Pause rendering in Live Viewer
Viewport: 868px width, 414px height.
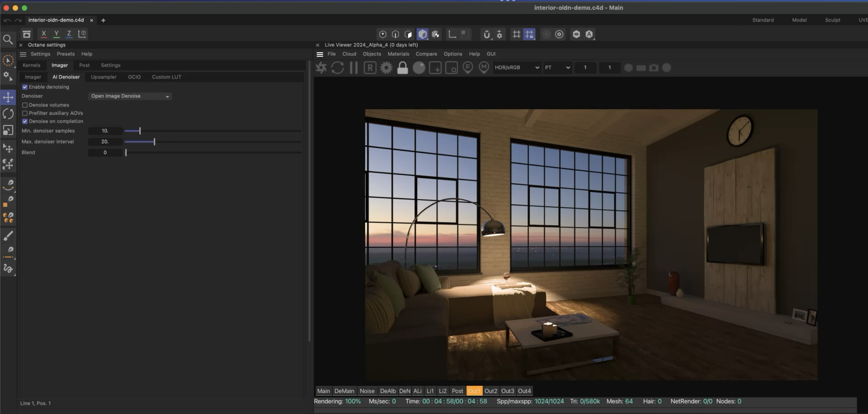click(354, 68)
